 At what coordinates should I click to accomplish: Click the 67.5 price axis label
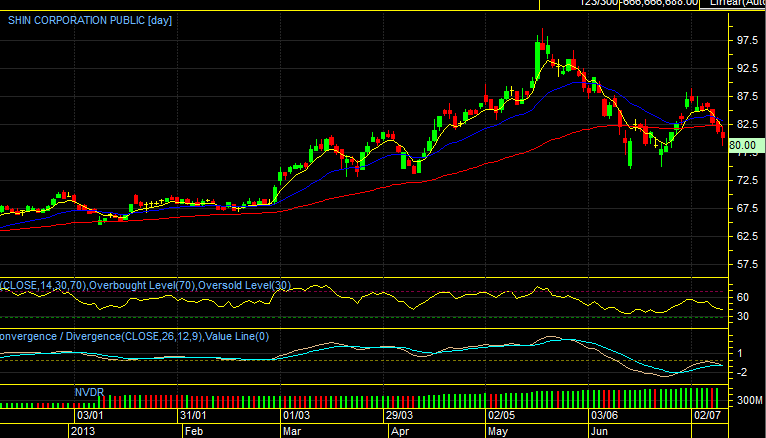[x=747, y=209]
